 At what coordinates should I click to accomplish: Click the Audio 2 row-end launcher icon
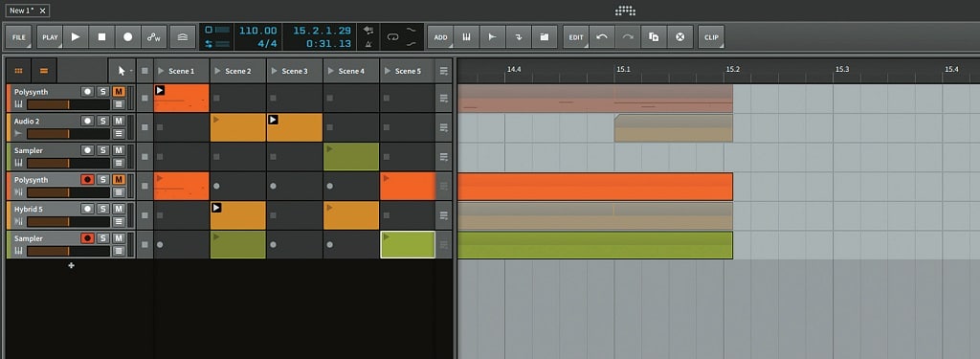click(x=444, y=127)
